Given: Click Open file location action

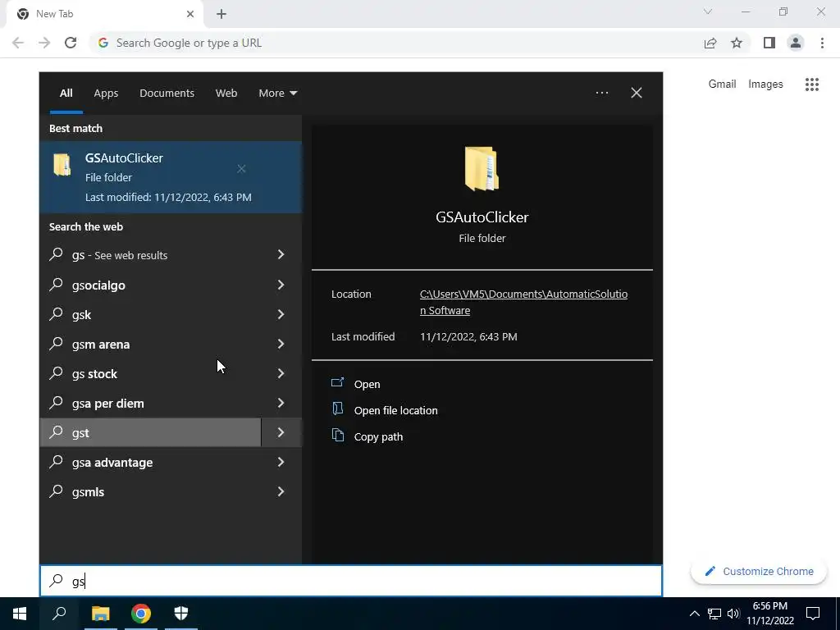Looking at the screenshot, I should click(396, 410).
